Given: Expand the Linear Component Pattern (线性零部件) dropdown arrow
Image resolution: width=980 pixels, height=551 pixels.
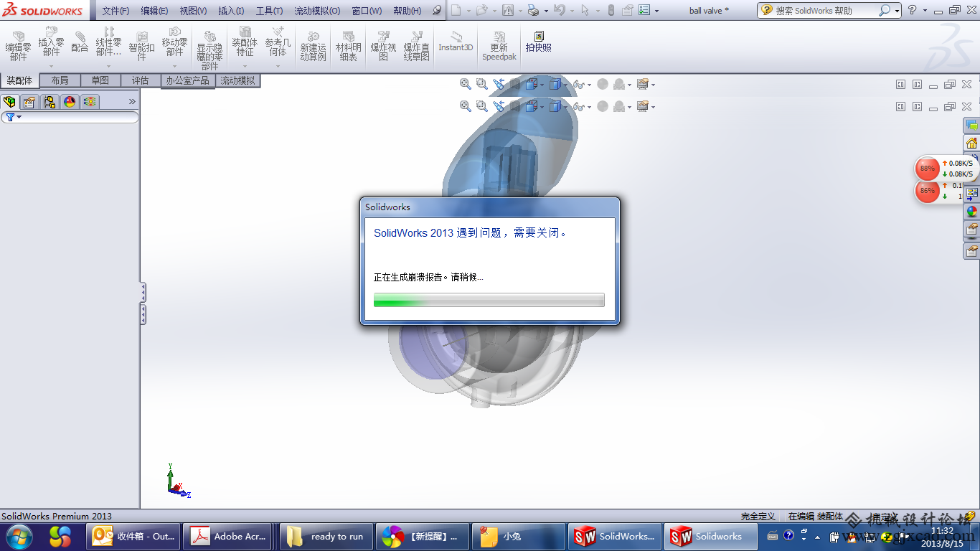Looking at the screenshot, I should [109, 66].
